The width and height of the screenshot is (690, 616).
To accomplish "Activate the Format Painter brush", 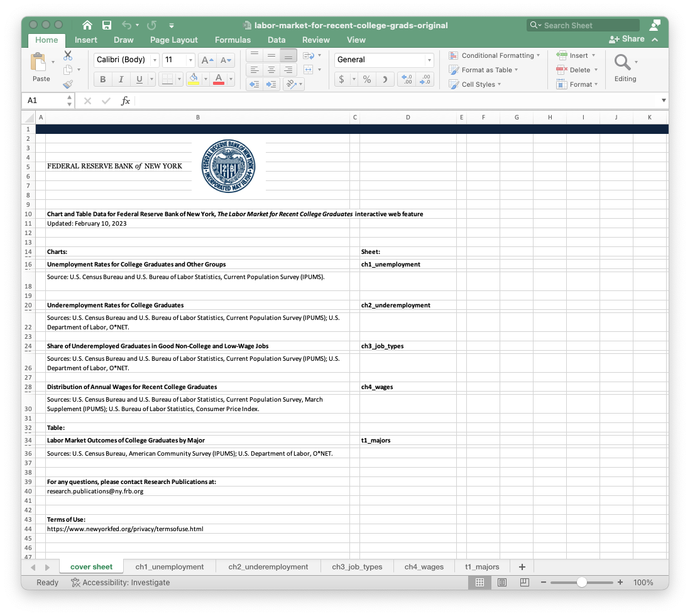I will (68, 84).
